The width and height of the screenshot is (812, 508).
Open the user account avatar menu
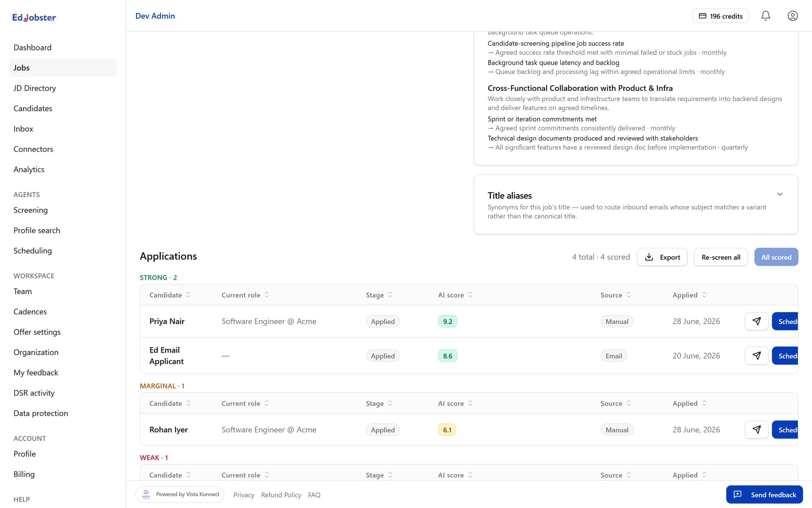pos(792,16)
